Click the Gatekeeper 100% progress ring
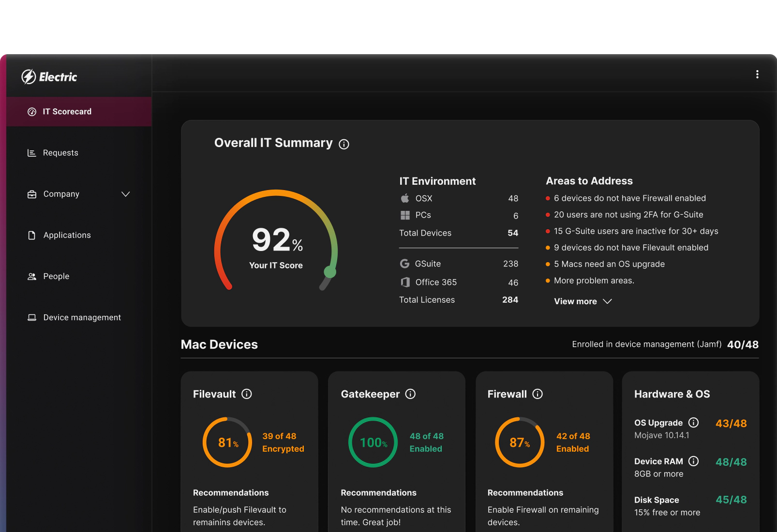Image resolution: width=777 pixels, height=532 pixels. (373, 442)
